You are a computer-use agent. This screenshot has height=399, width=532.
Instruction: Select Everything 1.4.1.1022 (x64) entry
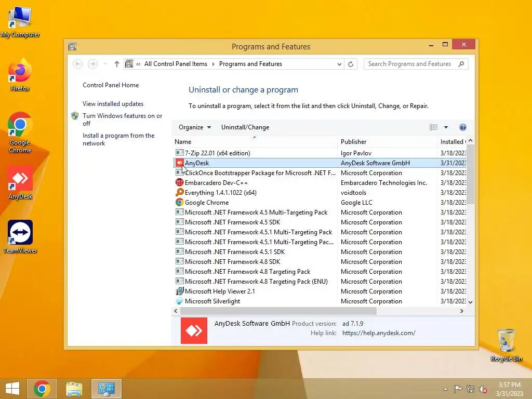(320, 192)
